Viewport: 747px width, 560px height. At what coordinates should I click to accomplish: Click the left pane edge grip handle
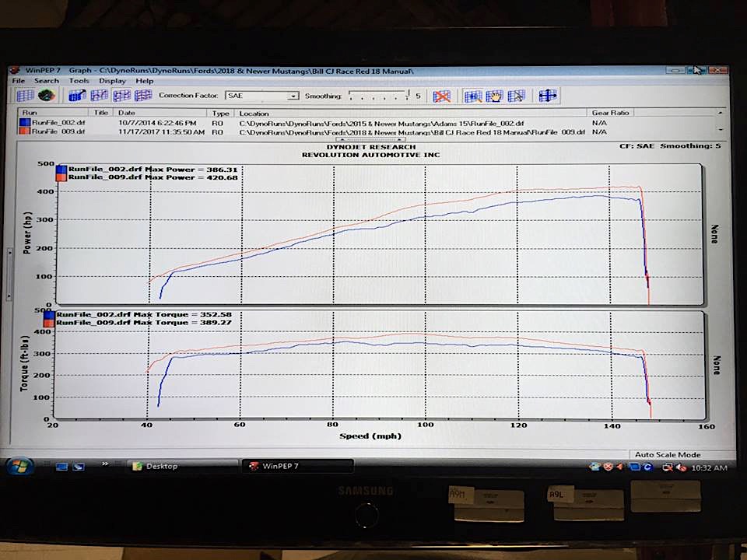(x=9, y=275)
